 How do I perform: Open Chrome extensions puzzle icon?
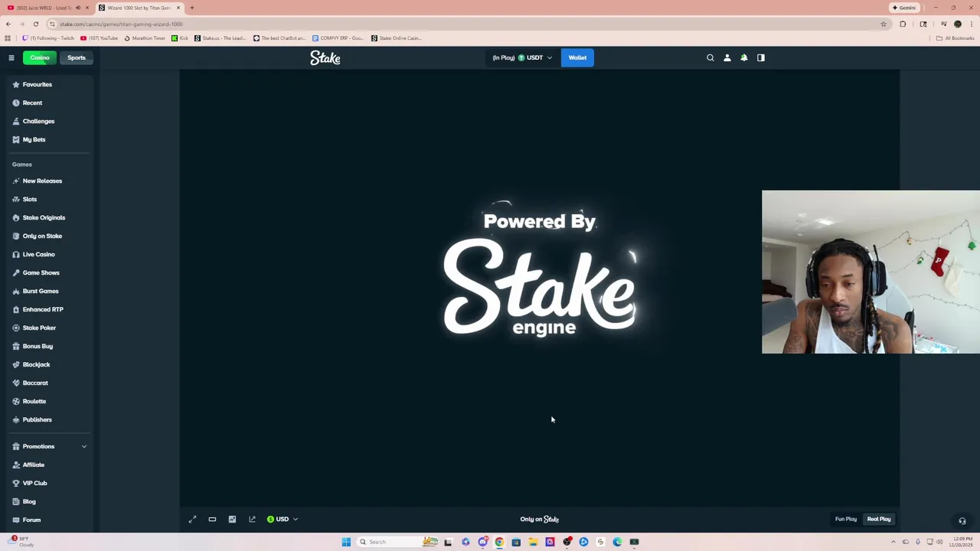click(903, 24)
